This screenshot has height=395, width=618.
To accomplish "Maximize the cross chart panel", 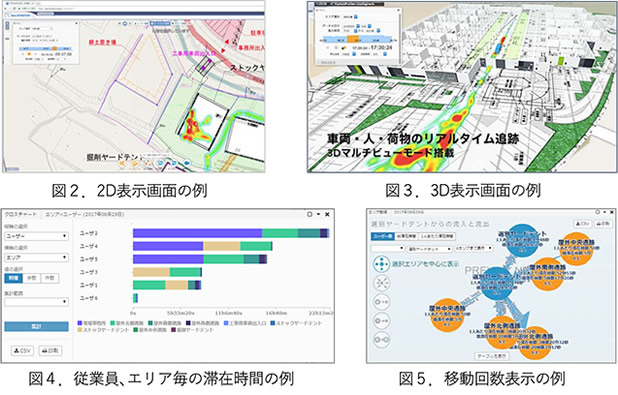I will 309,214.
